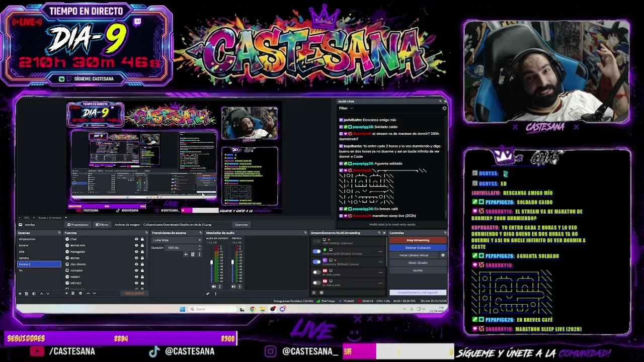The image size is (644, 362).
Task: Add a scene transition with plus icon
Action: coord(186,254)
